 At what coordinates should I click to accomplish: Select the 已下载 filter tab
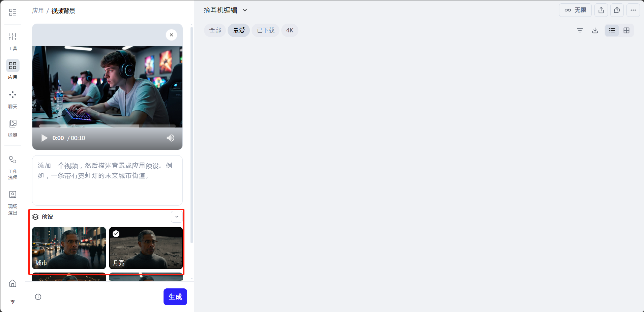265,30
